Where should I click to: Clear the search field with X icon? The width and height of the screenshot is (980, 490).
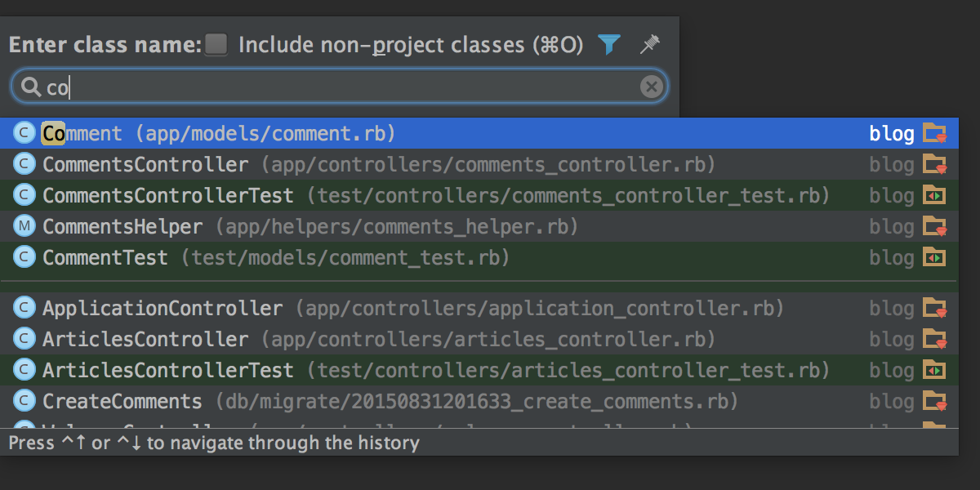[x=651, y=87]
